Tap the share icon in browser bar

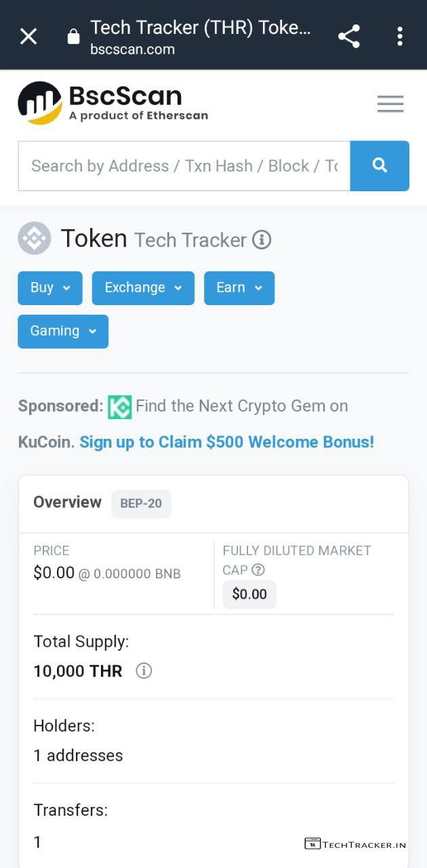click(349, 37)
